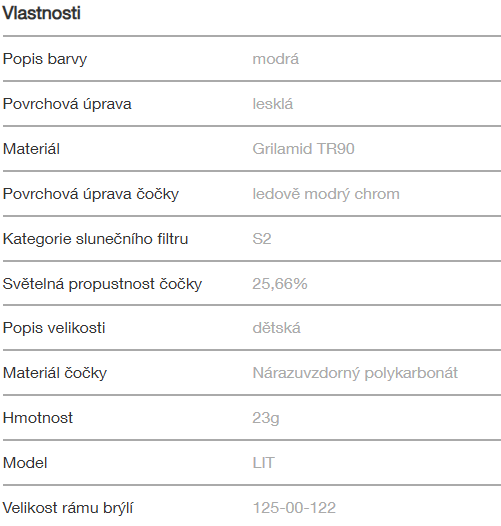The height and width of the screenshot is (526, 501).
Task: Click Nárazuvzdorný polykarbonát value
Action: coord(355,373)
